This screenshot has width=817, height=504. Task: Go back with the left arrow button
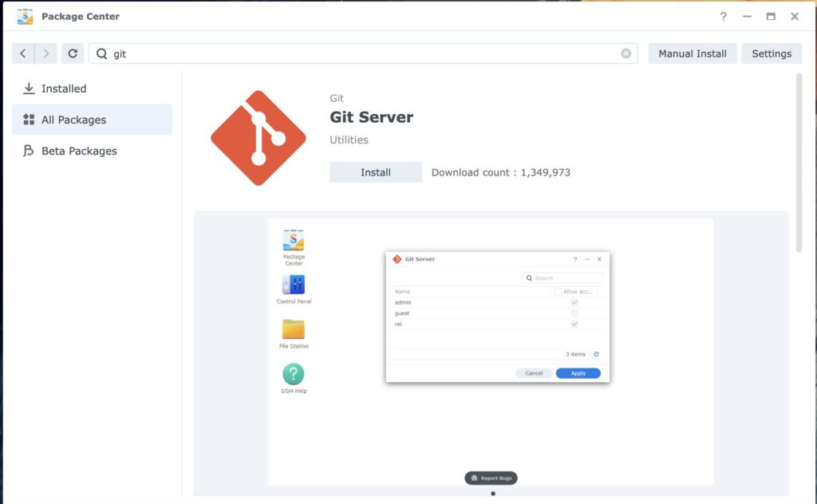[x=23, y=53]
